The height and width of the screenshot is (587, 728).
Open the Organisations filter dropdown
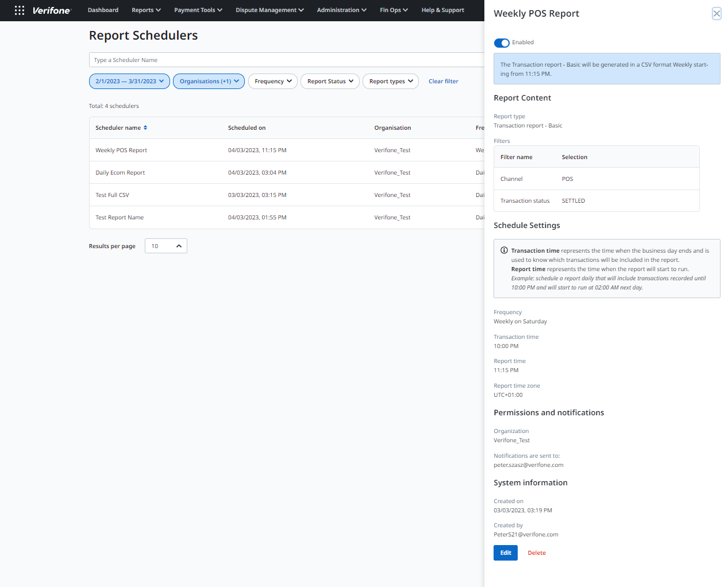point(209,81)
